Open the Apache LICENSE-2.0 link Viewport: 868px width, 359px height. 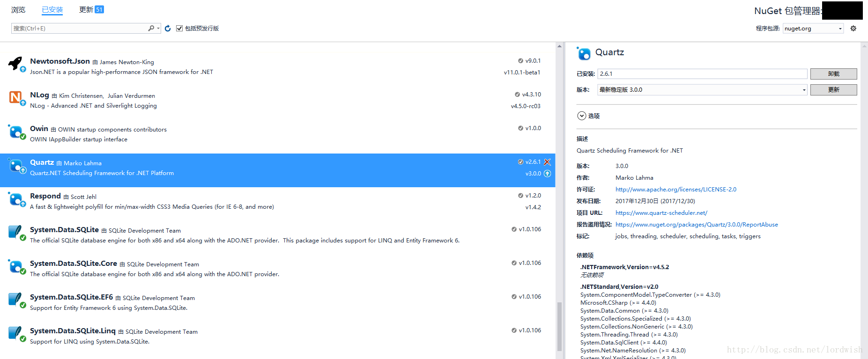coord(675,190)
